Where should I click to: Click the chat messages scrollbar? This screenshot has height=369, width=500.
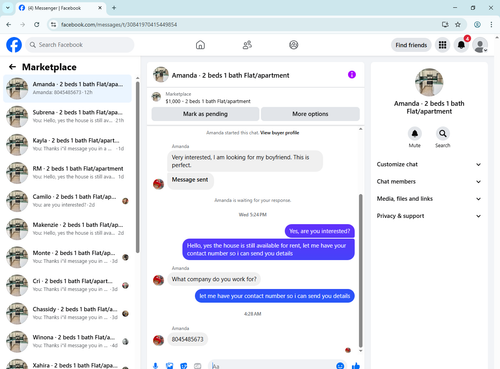[360, 271]
